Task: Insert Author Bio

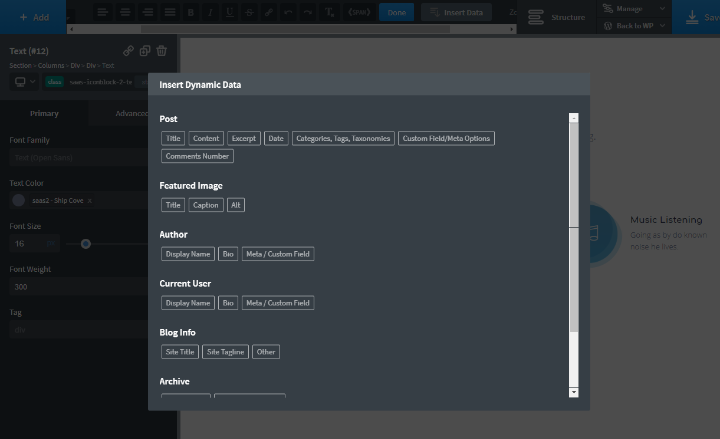Action: tap(228, 254)
